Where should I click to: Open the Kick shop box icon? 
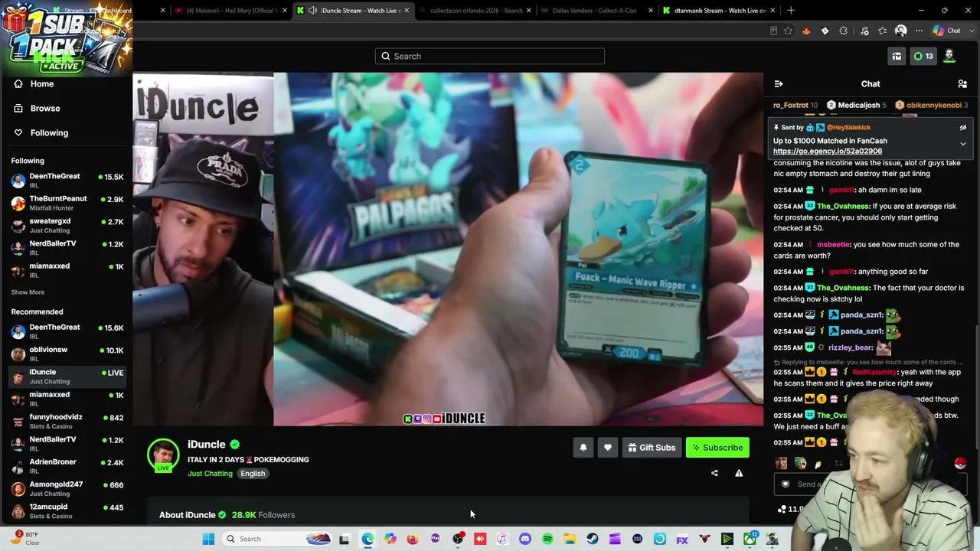pyautogui.click(x=897, y=56)
